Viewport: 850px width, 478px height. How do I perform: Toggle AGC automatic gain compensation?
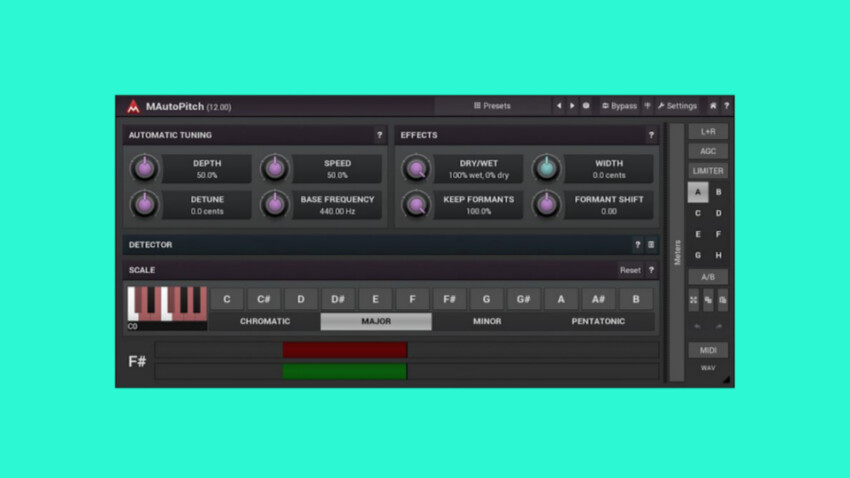pos(708,151)
